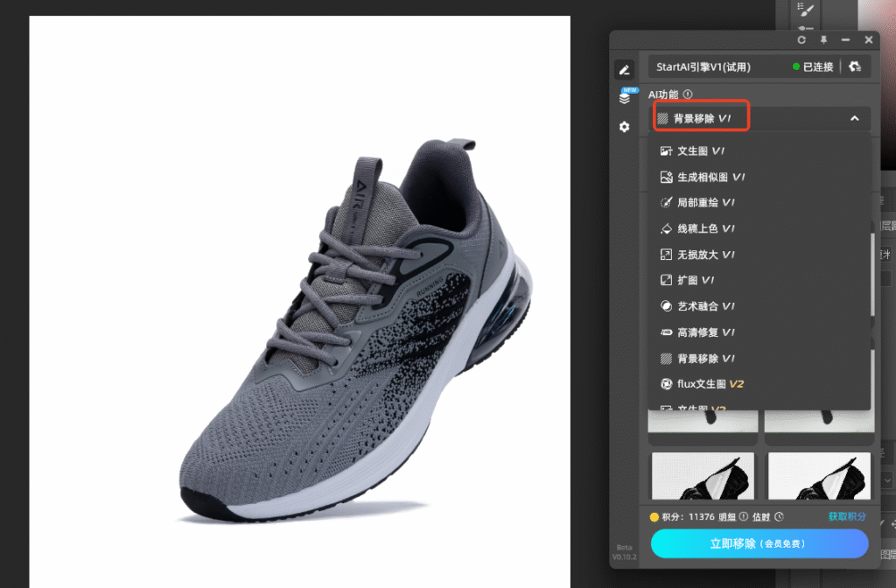The image size is (896, 588).
Task: Open the 获取积分 link
Action: click(847, 516)
